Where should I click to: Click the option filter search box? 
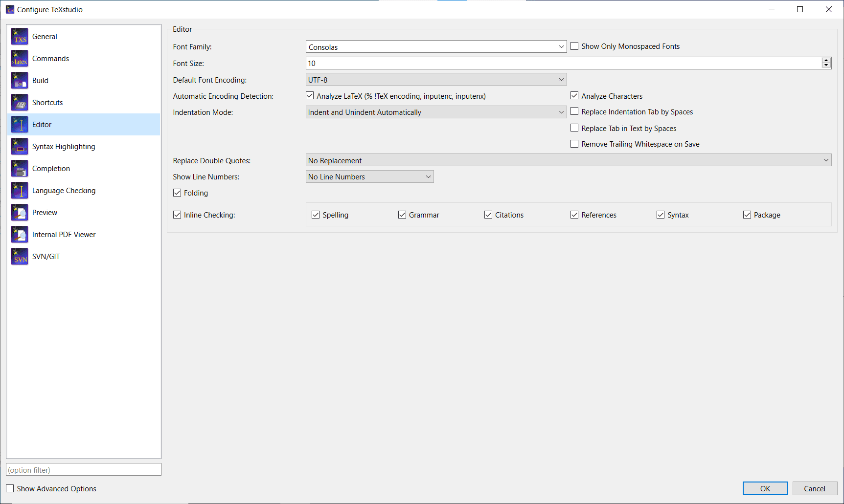[x=84, y=470]
